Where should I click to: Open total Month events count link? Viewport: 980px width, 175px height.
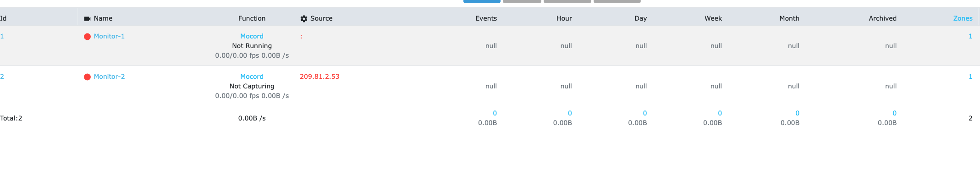[x=797, y=113]
